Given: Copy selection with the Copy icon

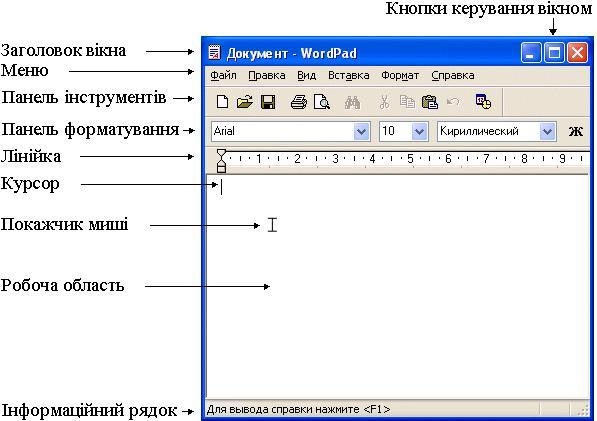Looking at the screenshot, I should (407, 102).
